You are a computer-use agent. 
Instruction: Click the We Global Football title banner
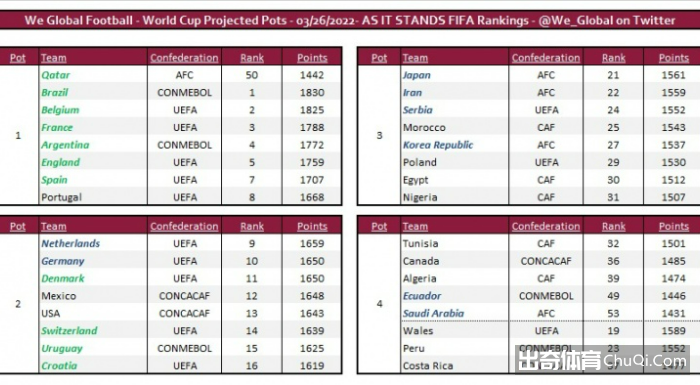click(350, 21)
